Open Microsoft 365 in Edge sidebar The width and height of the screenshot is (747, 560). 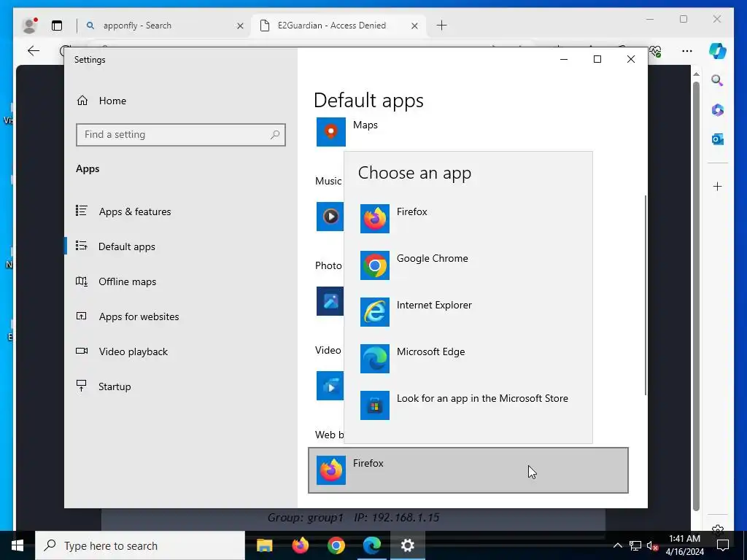coord(718,110)
